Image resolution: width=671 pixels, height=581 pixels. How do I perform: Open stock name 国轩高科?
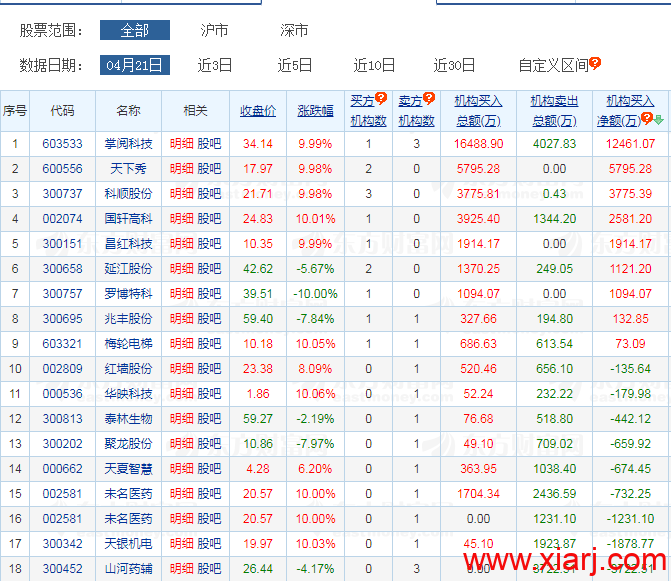pyautogui.click(x=128, y=219)
